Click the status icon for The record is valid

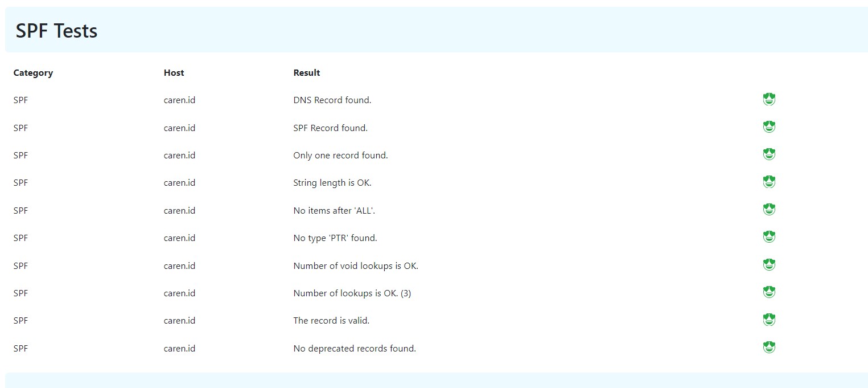[769, 320]
